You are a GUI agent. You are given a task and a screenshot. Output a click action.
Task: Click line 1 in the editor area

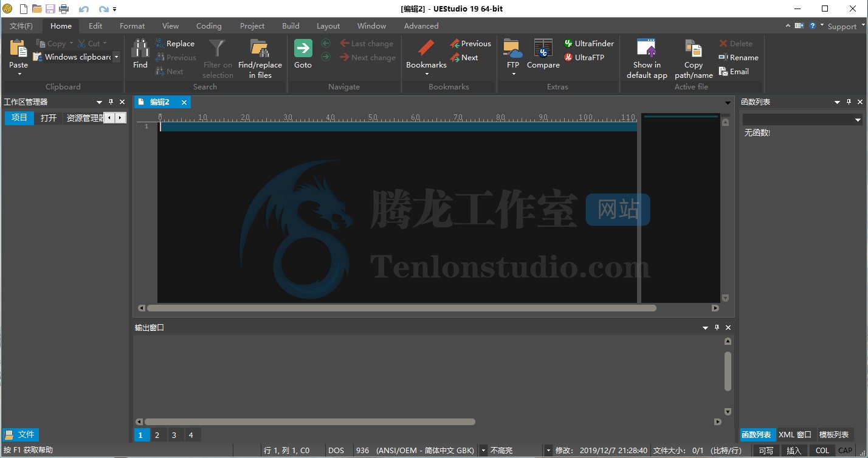click(398, 127)
